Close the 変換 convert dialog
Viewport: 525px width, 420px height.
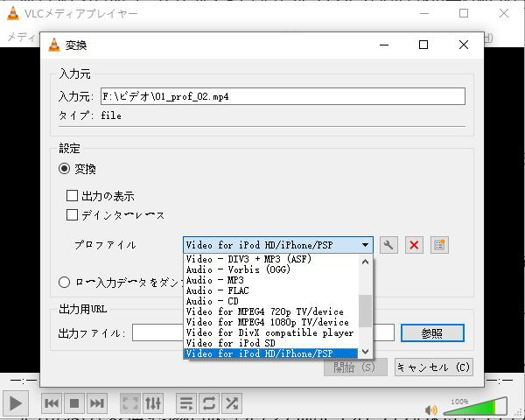(x=464, y=45)
